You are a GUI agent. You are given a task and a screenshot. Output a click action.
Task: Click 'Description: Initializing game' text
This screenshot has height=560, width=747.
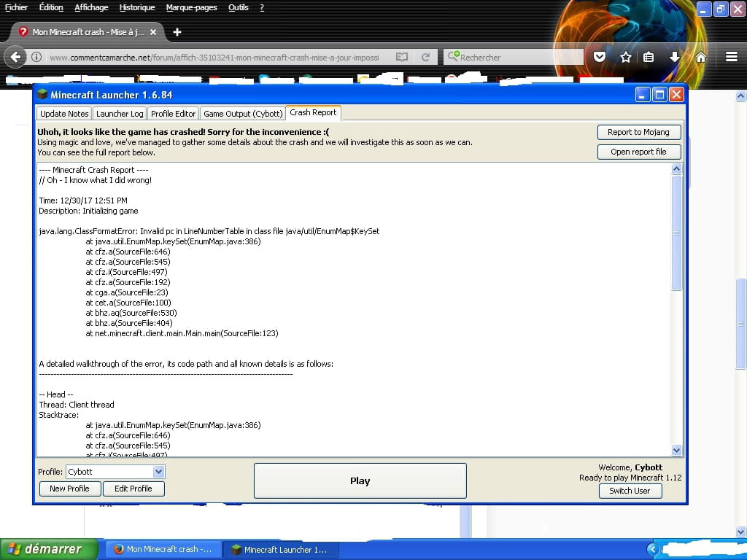coord(88,211)
